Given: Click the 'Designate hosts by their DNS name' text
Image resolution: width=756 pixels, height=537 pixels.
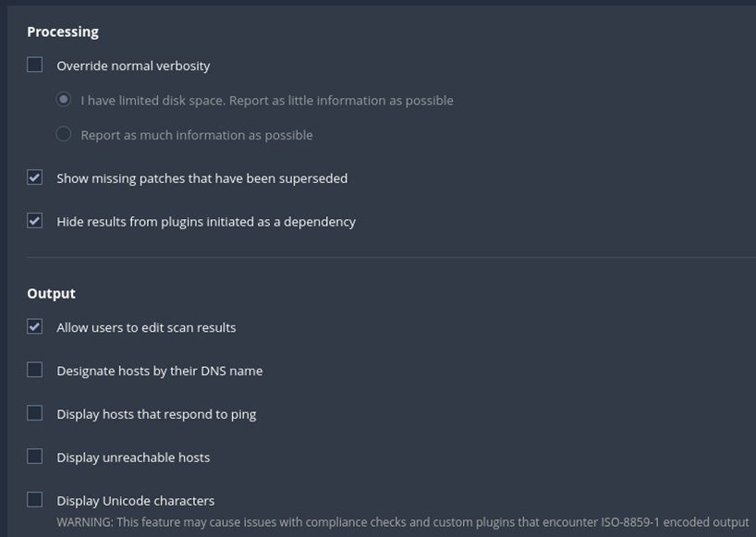Looking at the screenshot, I should (160, 372).
